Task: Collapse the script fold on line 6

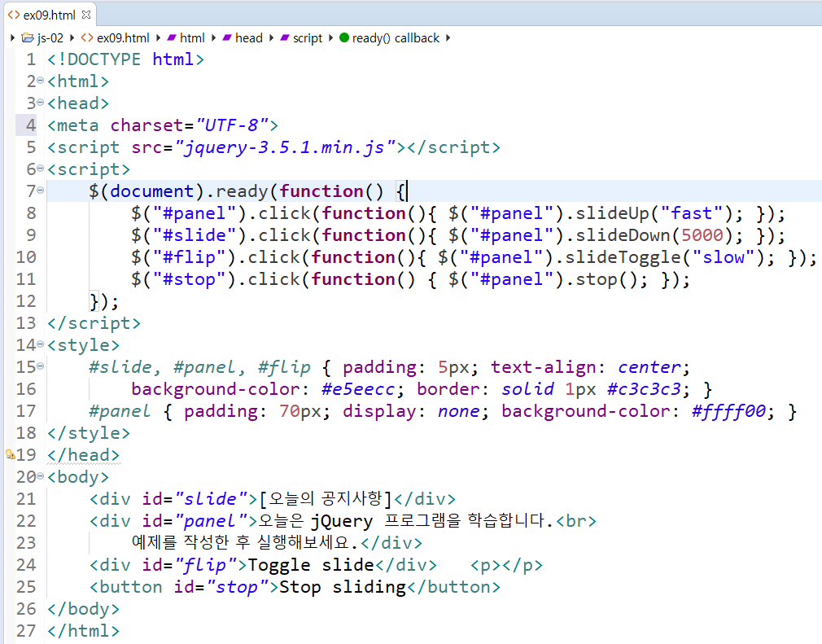Action: pyautogui.click(x=41, y=169)
